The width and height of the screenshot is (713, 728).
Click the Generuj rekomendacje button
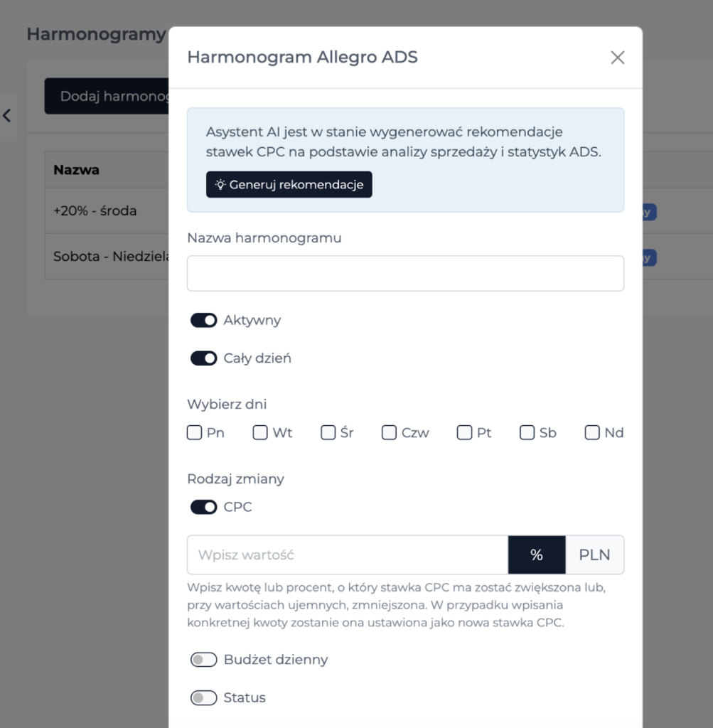tap(289, 184)
